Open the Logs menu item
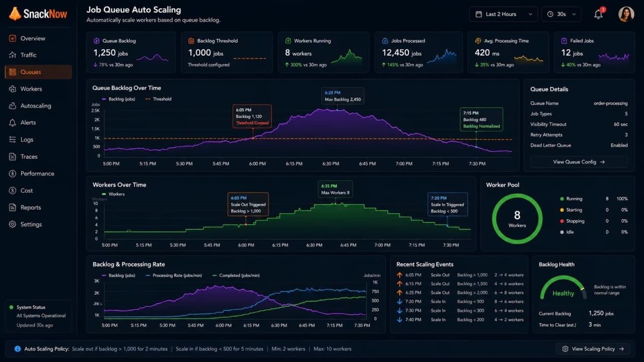644x362 pixels. tap(38, 140)
